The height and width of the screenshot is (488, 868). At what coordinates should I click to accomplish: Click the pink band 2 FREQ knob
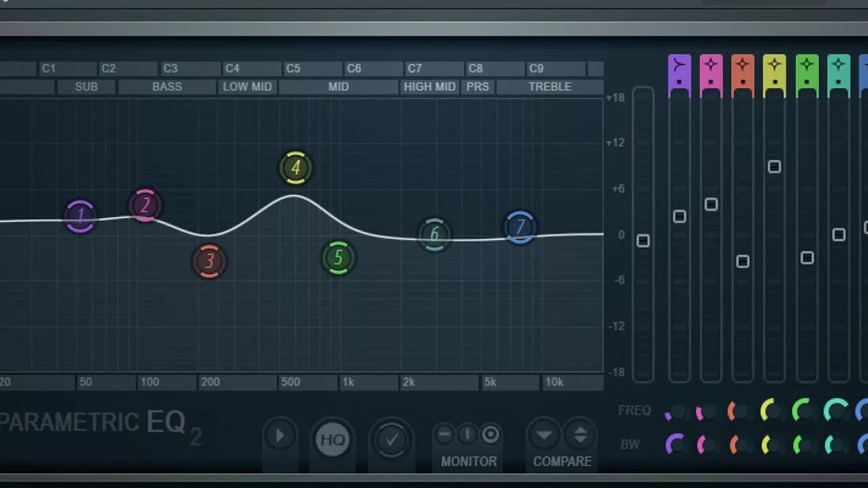point(707,411)
